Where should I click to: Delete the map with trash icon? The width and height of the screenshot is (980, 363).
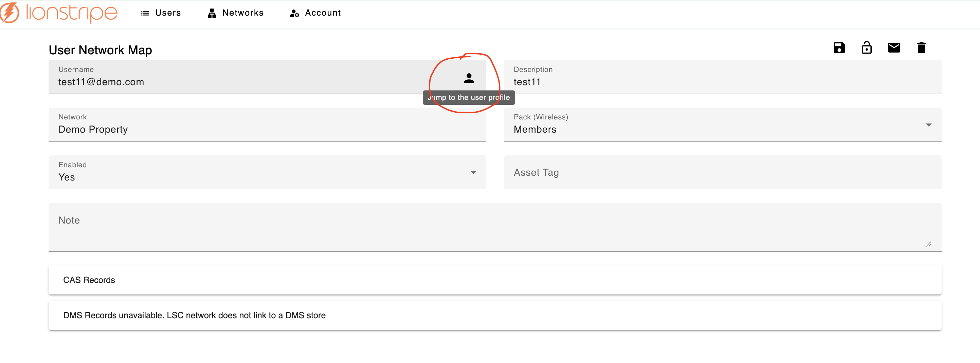pos(921,48)
